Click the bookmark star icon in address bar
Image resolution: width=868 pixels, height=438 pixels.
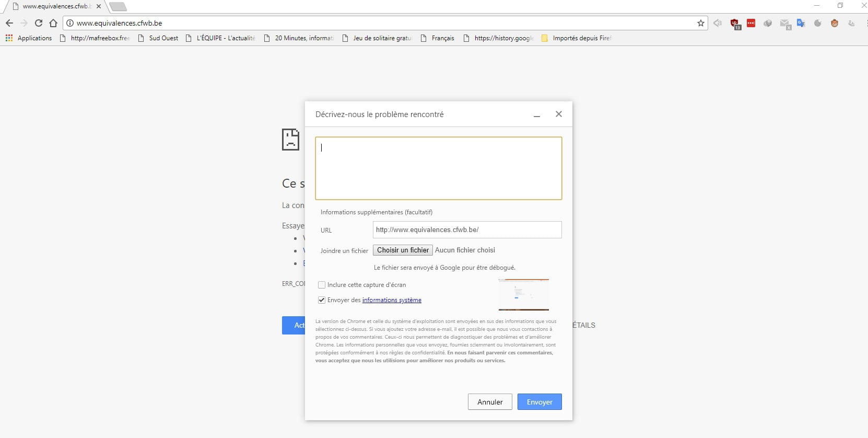[700, 23]
